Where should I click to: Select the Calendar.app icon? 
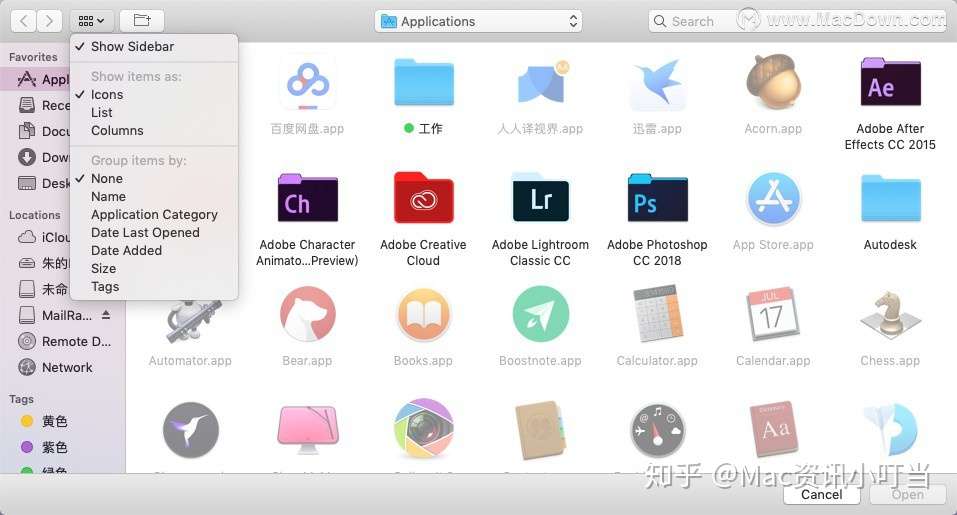pyautogui.click(x=773, y=314)
